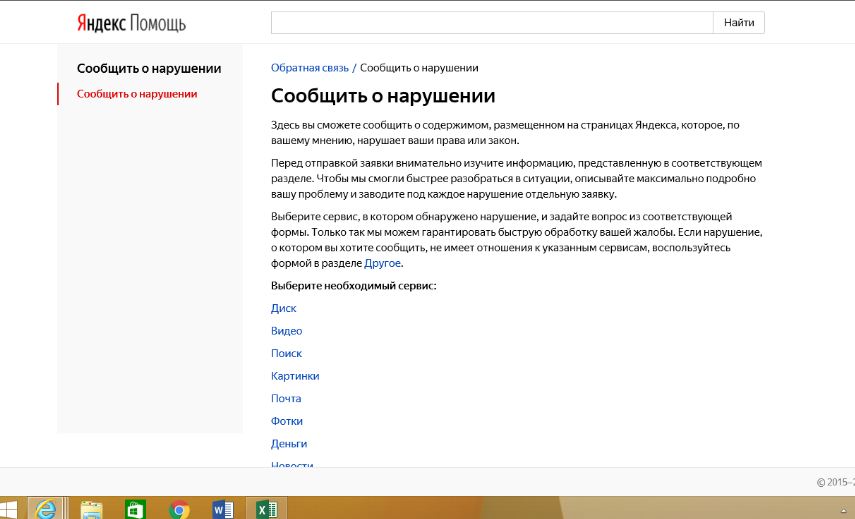Open Microsoft Excel from taskbar
855x519 pixels.
tap(267, 509)
